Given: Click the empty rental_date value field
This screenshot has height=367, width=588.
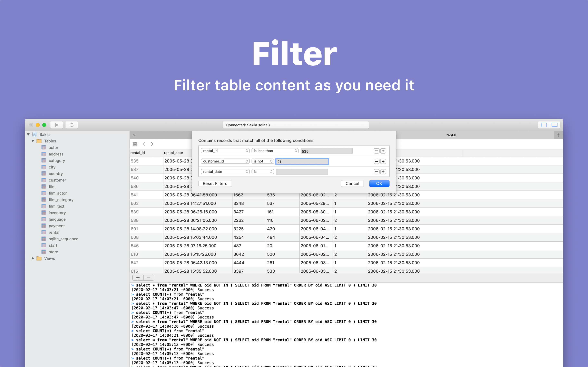Looking at the screenshot, I should click(302, 172).
